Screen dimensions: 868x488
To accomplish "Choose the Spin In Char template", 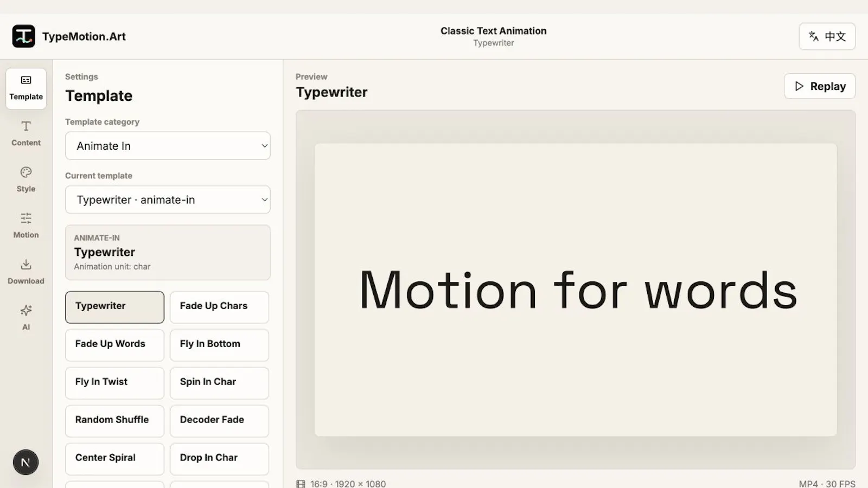I will pos(219,383).
